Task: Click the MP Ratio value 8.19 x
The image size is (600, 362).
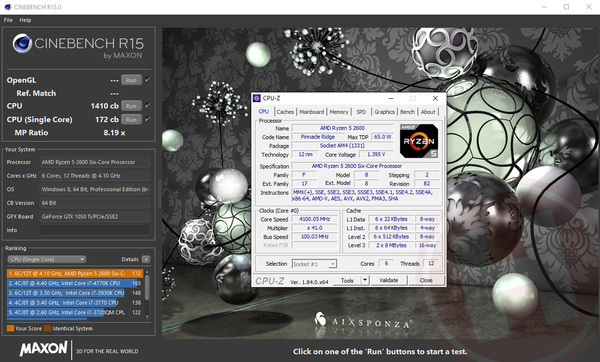Action: click(114, 133)
